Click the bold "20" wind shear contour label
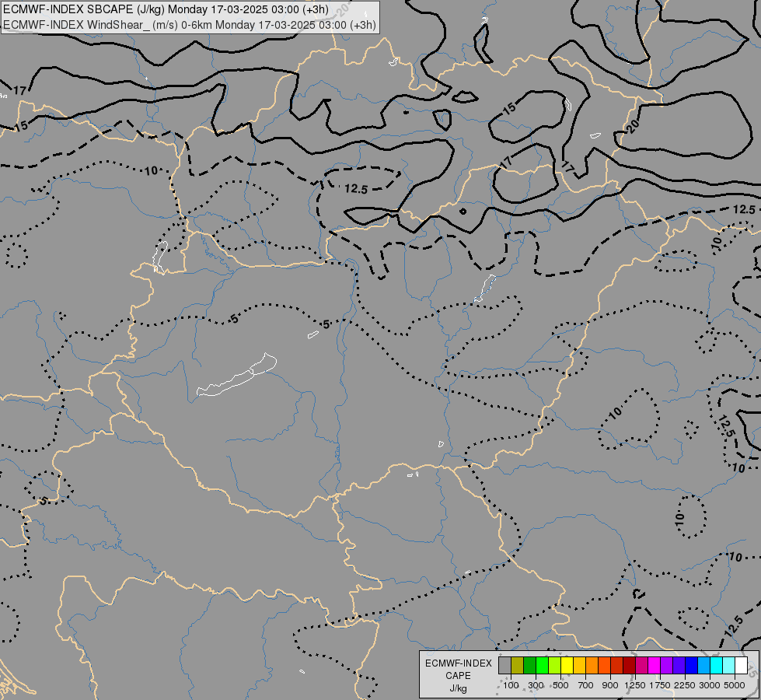The width and height of the screenshot is (761, 700). (x=633, y=126)
